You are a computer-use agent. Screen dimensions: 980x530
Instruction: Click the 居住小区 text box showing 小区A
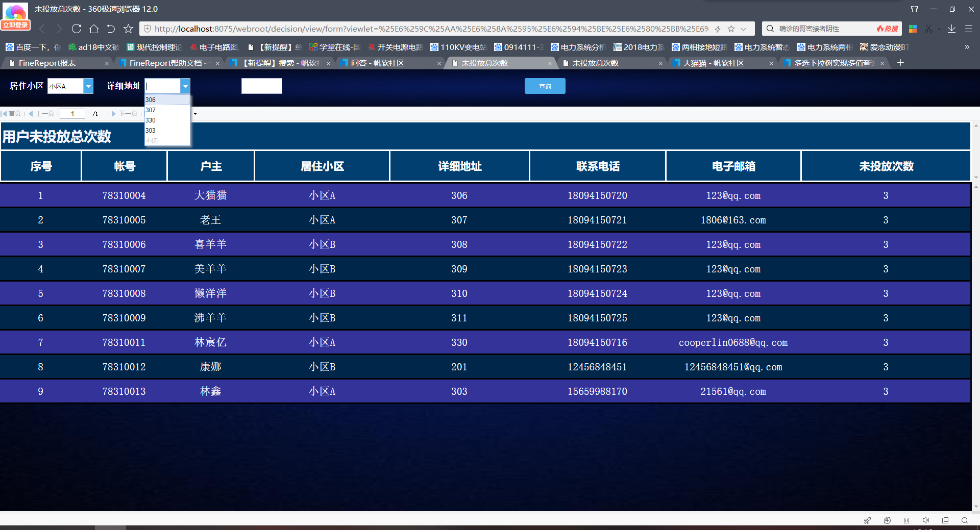(x=65, y=86)
